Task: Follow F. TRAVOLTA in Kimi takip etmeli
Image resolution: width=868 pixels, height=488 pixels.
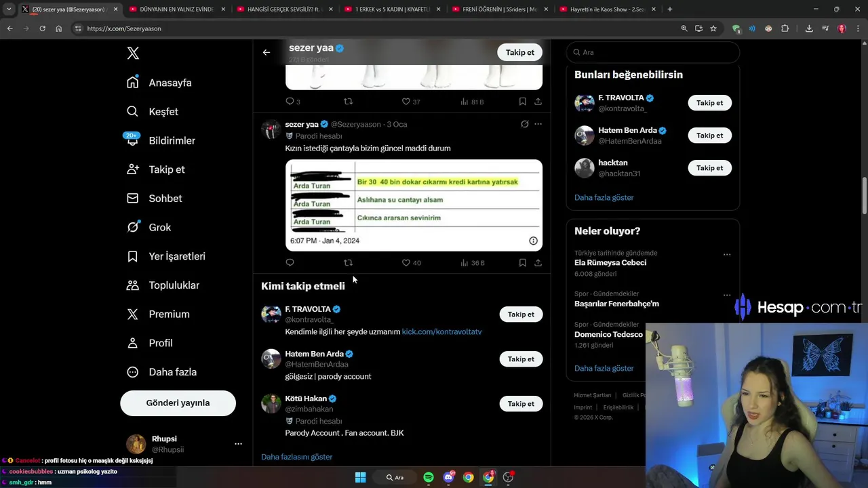Action: pos(521,314)
